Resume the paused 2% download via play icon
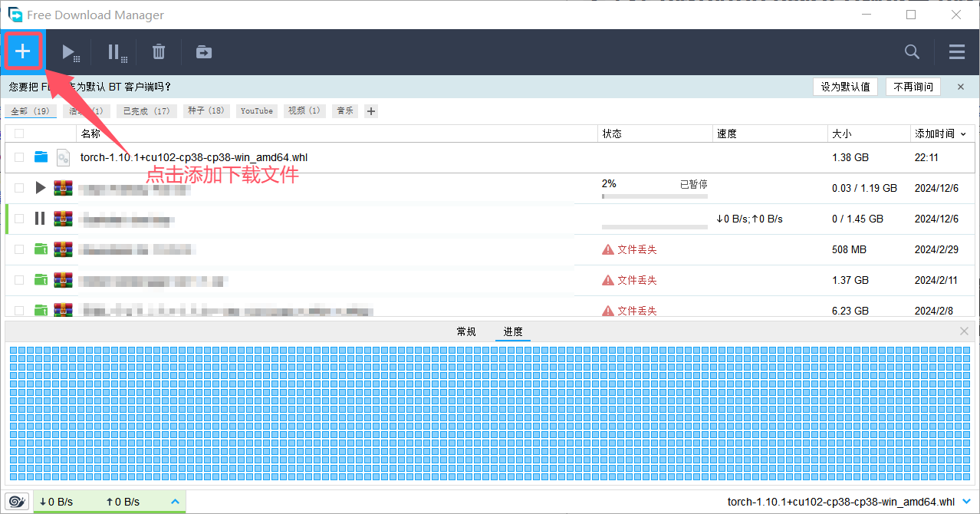The height and width of the screenshot is (514, 980). [x=41, y=187]
